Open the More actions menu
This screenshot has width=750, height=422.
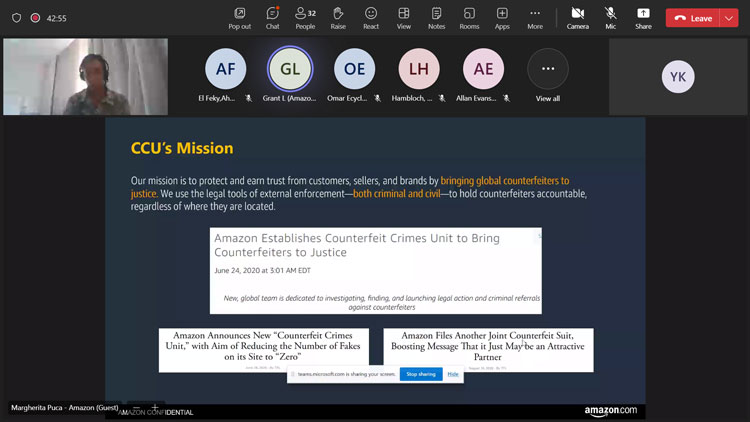[535, 17]
